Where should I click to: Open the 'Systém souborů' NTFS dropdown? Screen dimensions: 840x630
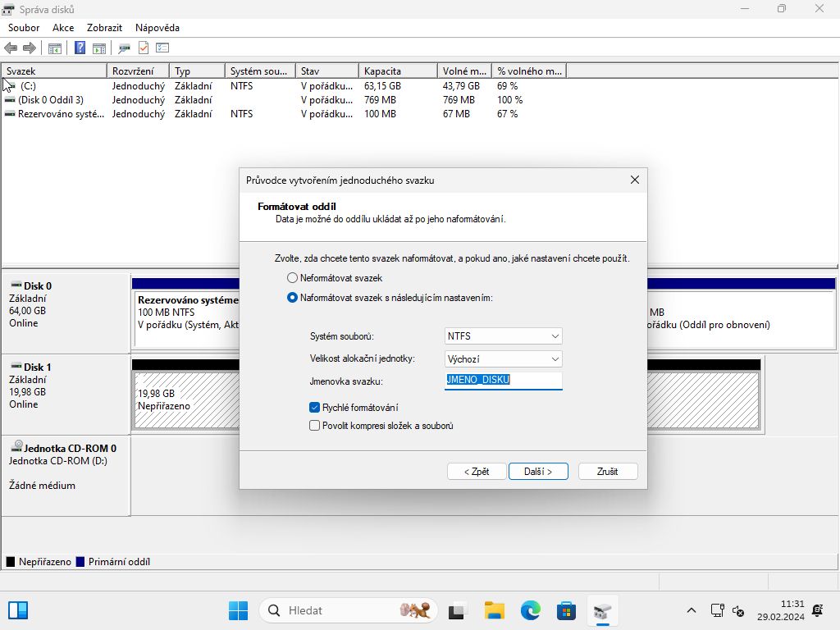[x=503, y=336]
